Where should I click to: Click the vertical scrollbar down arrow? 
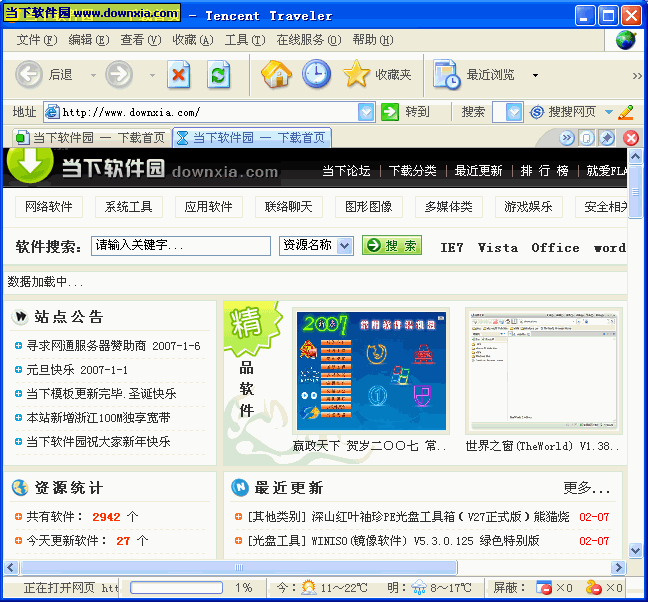tap(635, 550)
